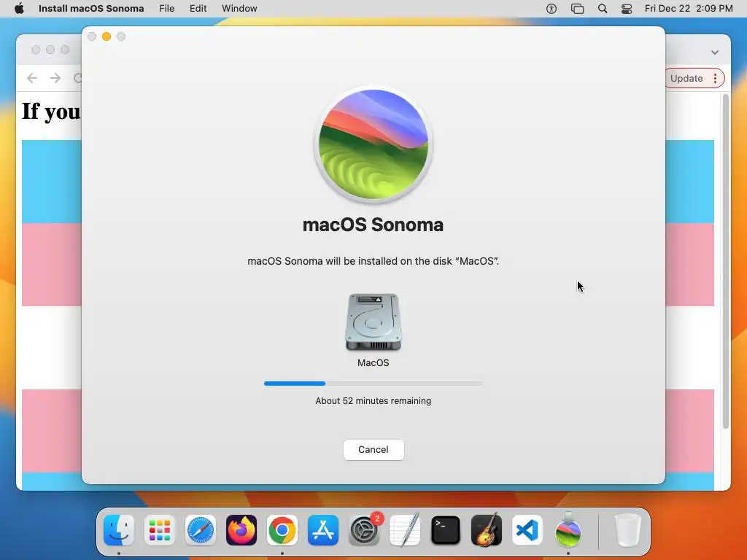747x560 pixels.
Task: Open TextEdit from the Dock
Action: tap(405, 530)
